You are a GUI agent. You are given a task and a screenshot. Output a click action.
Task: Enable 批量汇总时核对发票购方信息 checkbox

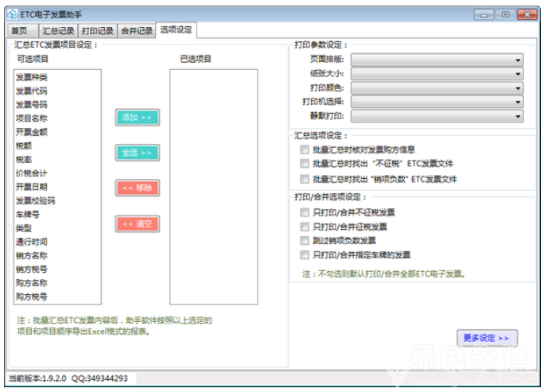click(305, 149)
